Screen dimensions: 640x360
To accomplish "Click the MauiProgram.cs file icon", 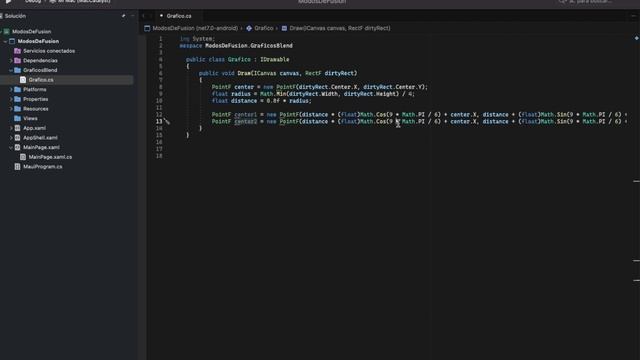I will (18, 167).
